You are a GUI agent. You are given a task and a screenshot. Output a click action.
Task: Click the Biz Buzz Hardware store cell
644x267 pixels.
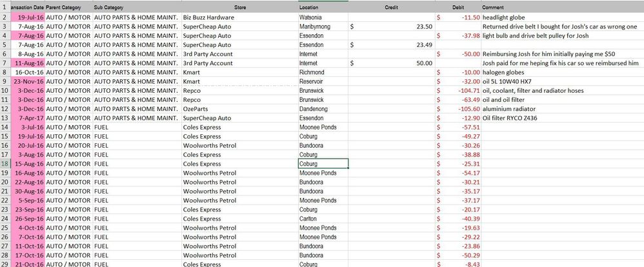240,17
